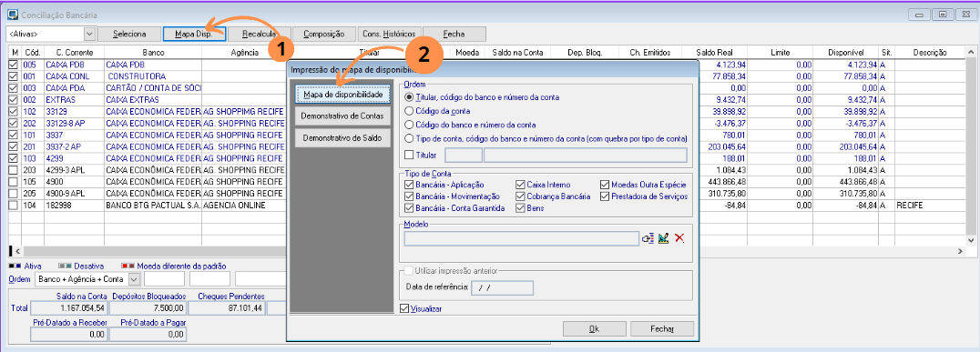
Task: Click the Data de referência field
Action: point(502,287)
